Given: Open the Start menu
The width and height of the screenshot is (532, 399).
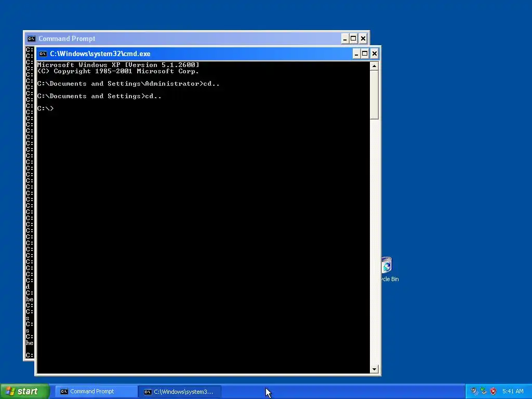Looking at the screenshot, I should point(24,391).
